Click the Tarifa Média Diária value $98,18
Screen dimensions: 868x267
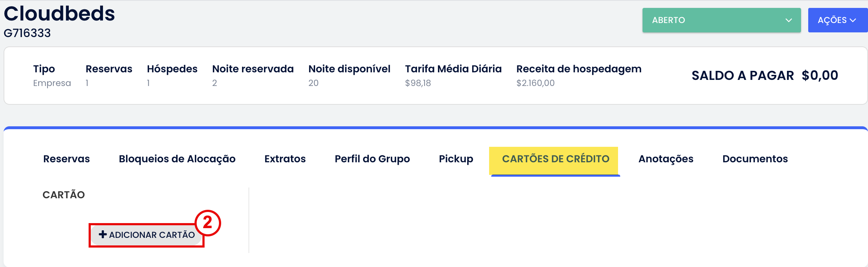[418, 83]
